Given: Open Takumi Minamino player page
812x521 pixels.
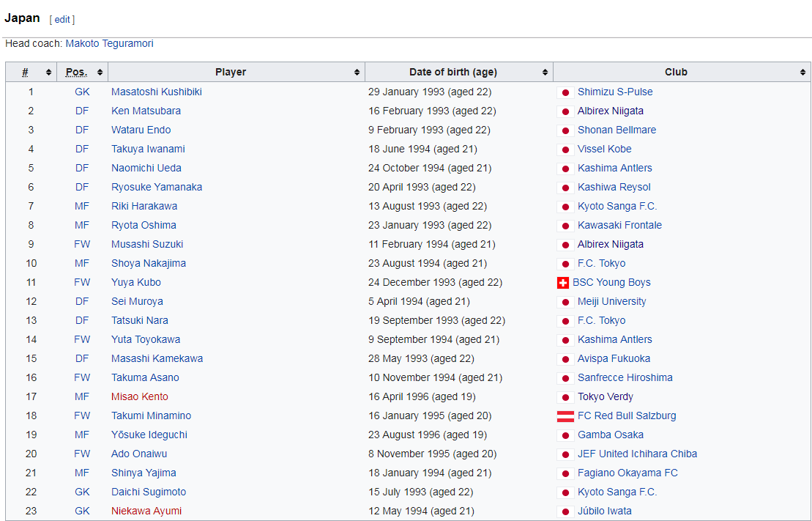Looking at the screenshot, I should [x=152, y=415].
